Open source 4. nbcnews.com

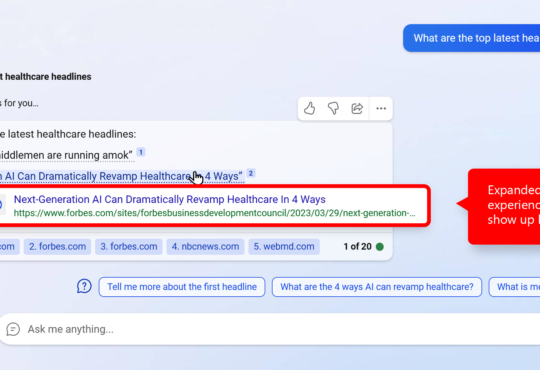tap(205, 247)
